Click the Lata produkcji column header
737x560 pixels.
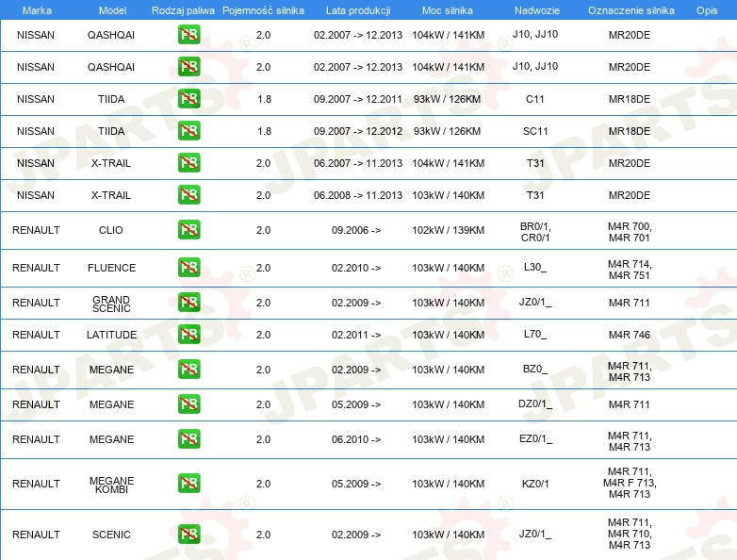coord(356,10)
